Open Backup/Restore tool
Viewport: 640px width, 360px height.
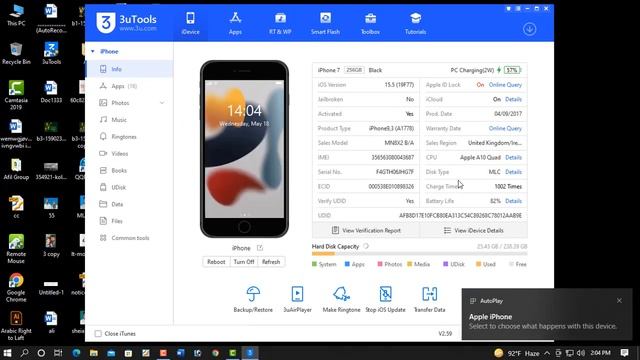(253, 299)
